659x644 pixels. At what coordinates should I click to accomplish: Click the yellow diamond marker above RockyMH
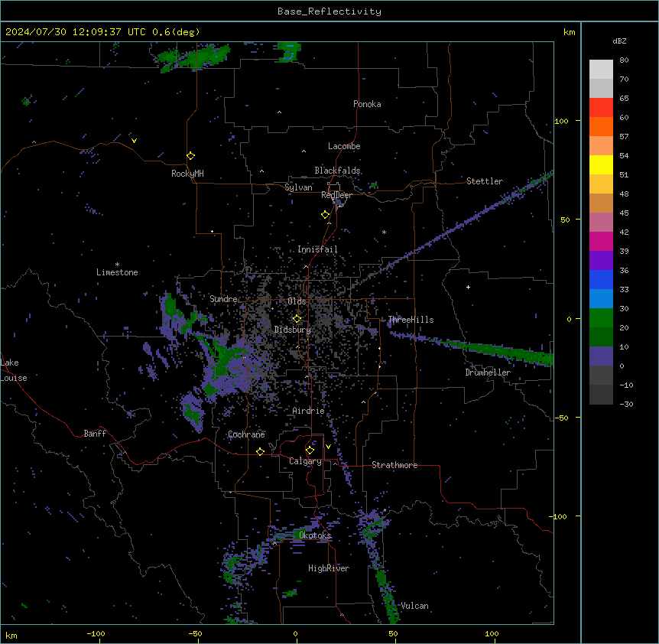(191, 156)
